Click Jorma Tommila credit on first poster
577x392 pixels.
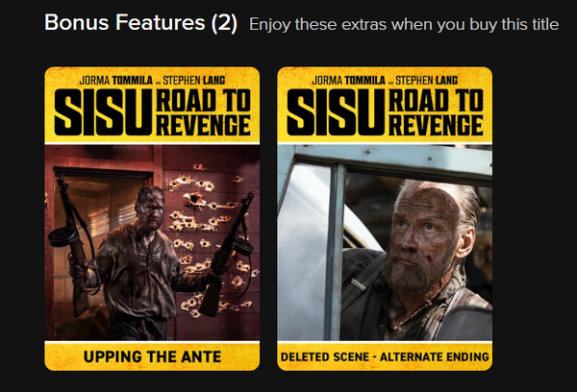(x=115, y=80)
